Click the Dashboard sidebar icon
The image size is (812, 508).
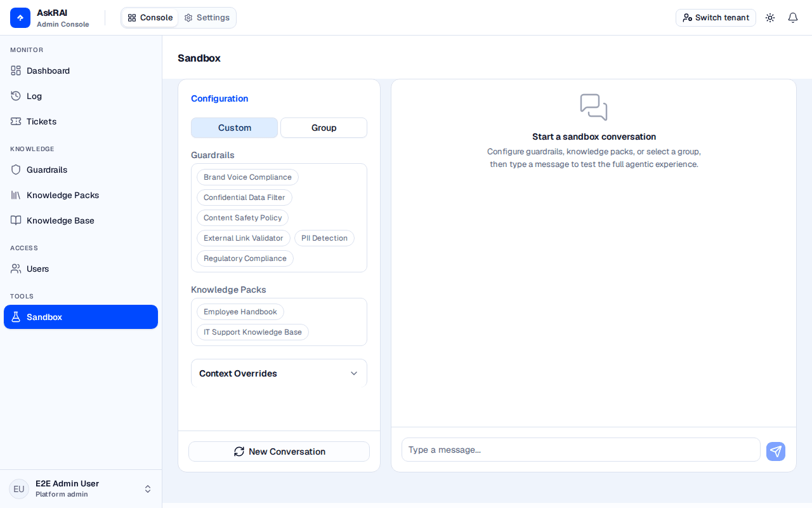coord(16,70)
